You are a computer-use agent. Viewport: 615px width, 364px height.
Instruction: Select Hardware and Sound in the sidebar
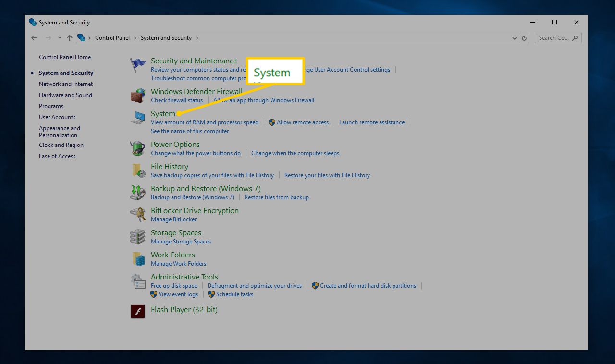pos(65,95)
